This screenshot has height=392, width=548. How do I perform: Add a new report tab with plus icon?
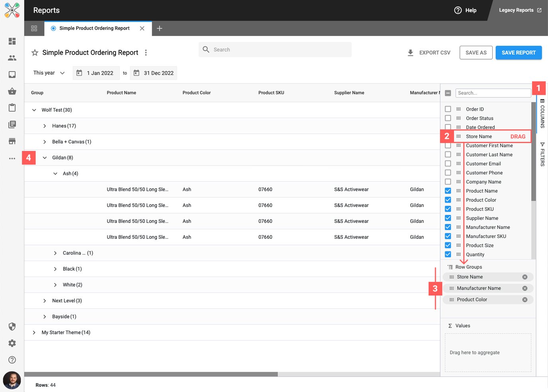click(x=159, y=28)
